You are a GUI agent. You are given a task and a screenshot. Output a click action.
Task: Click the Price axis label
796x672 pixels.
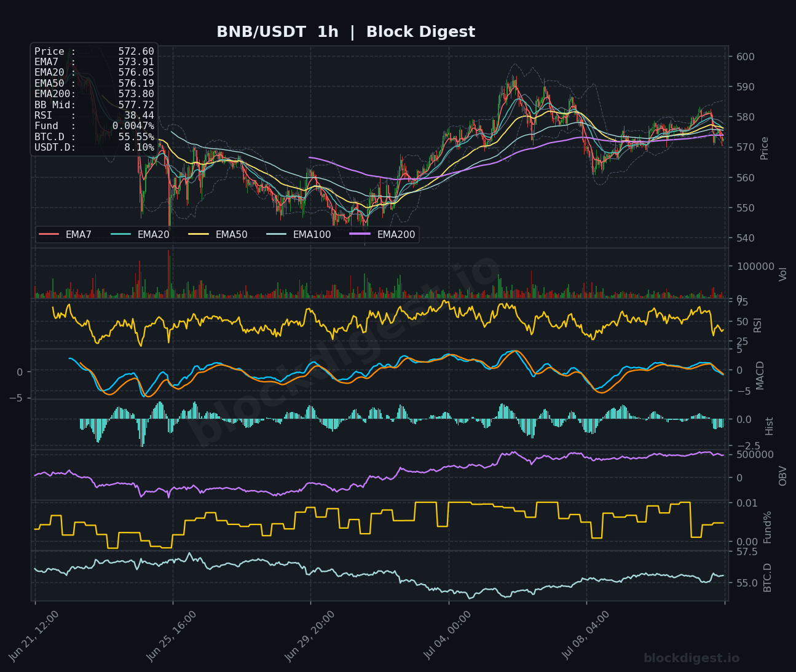pos(765,148)
